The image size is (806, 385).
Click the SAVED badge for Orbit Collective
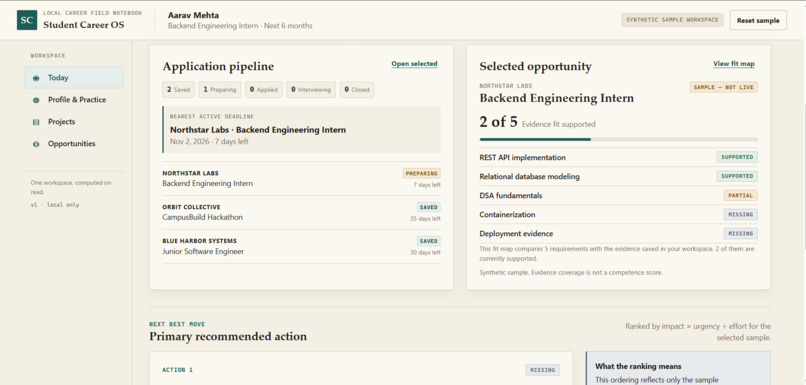click(429, 207)
